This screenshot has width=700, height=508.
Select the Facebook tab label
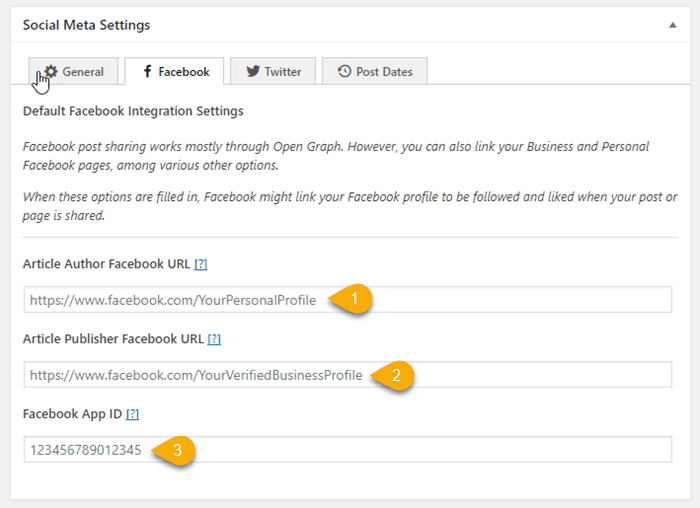click(184, 72)
